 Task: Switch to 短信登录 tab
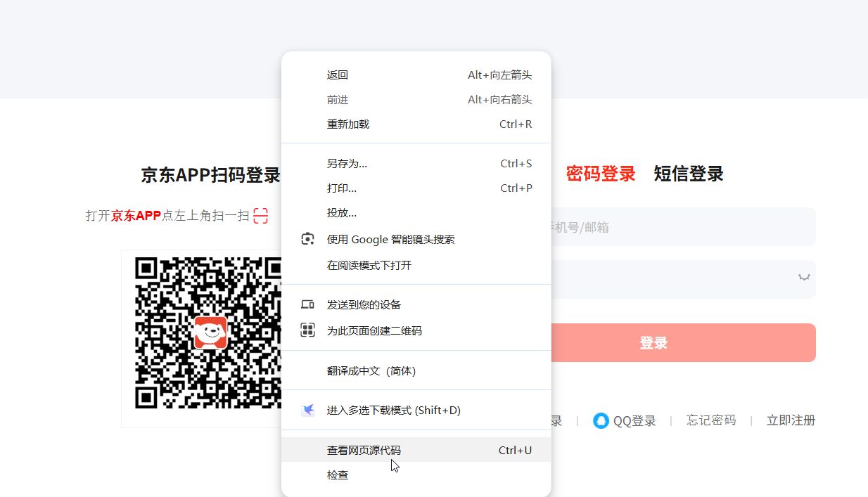(x=689, y=174)
